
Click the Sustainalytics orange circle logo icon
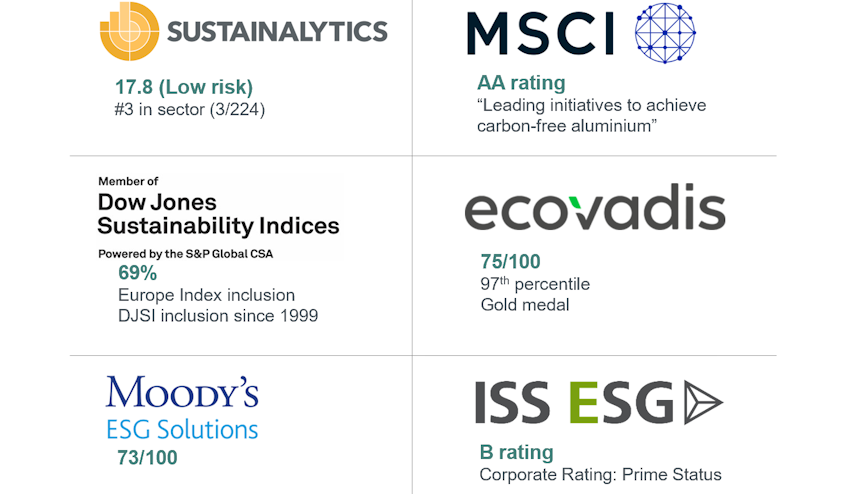(x=129, y=30)
